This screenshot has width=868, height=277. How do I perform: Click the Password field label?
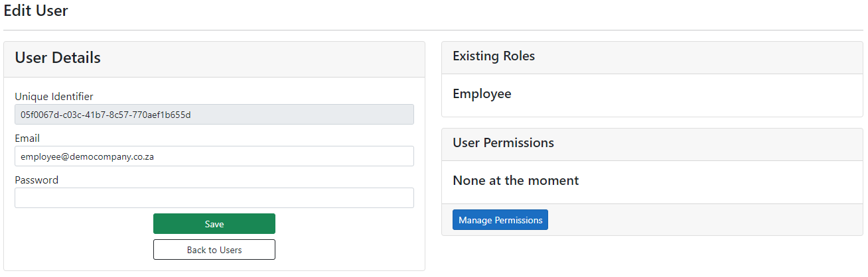(36, 180)
